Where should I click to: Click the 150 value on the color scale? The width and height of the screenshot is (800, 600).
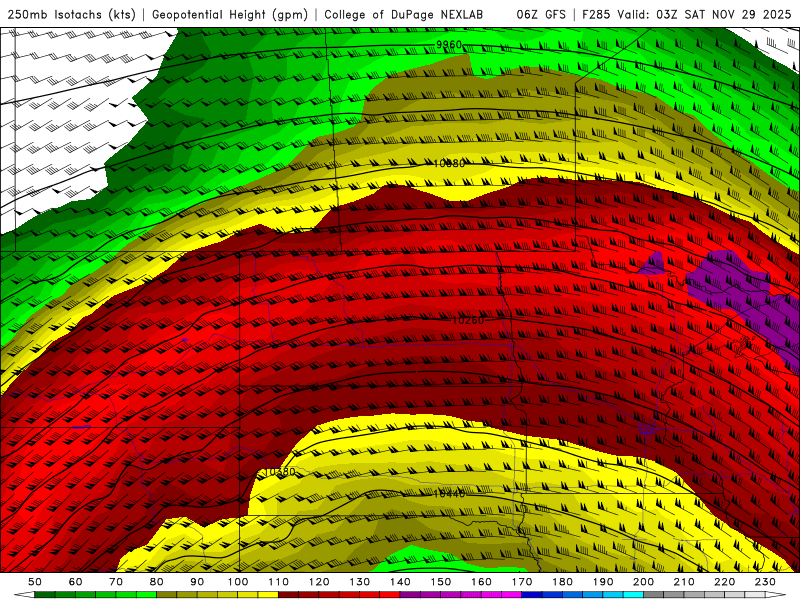coord(441,582)
